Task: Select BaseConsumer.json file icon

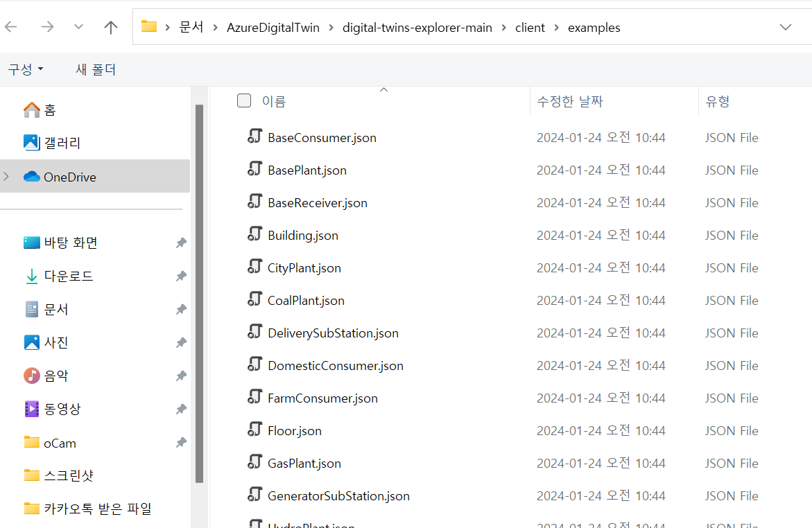Action: coord(254,136)
